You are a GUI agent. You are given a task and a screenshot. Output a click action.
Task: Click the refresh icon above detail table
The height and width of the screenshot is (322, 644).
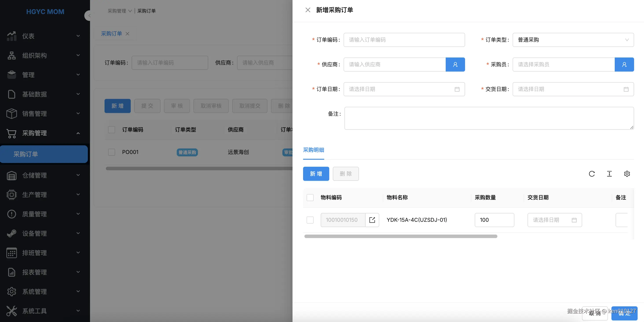(591, 174)
